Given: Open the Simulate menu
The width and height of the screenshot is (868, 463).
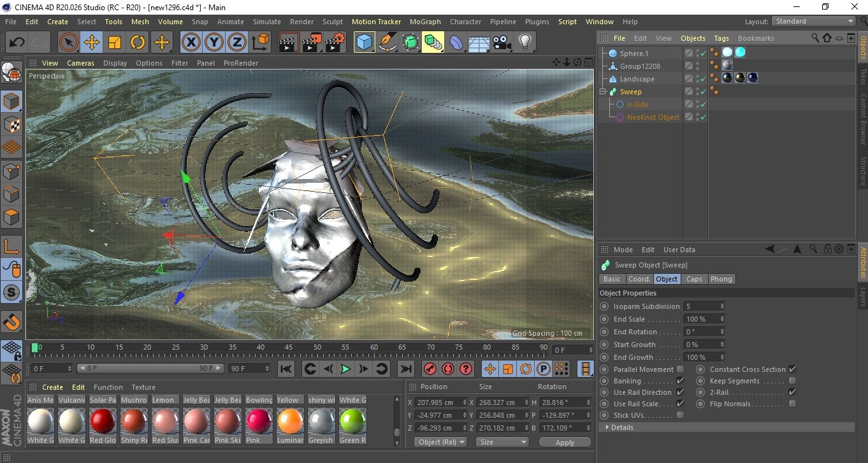Looking at the screenshot, I should [266, 22].
